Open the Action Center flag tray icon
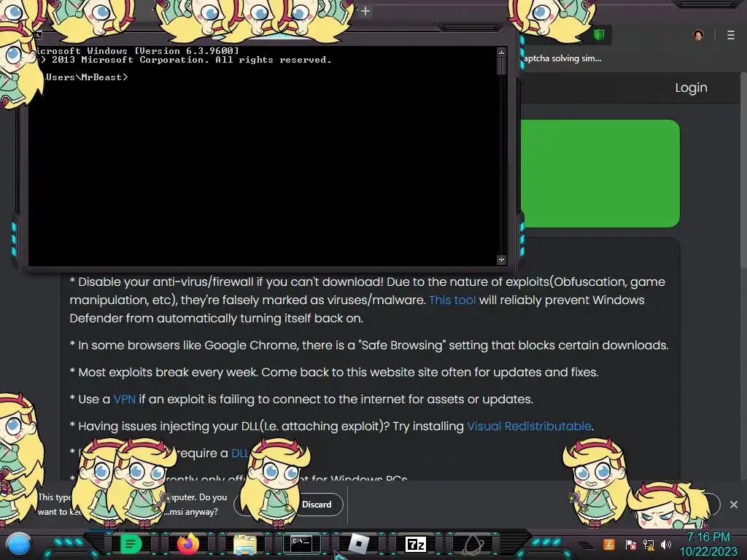 630,545
